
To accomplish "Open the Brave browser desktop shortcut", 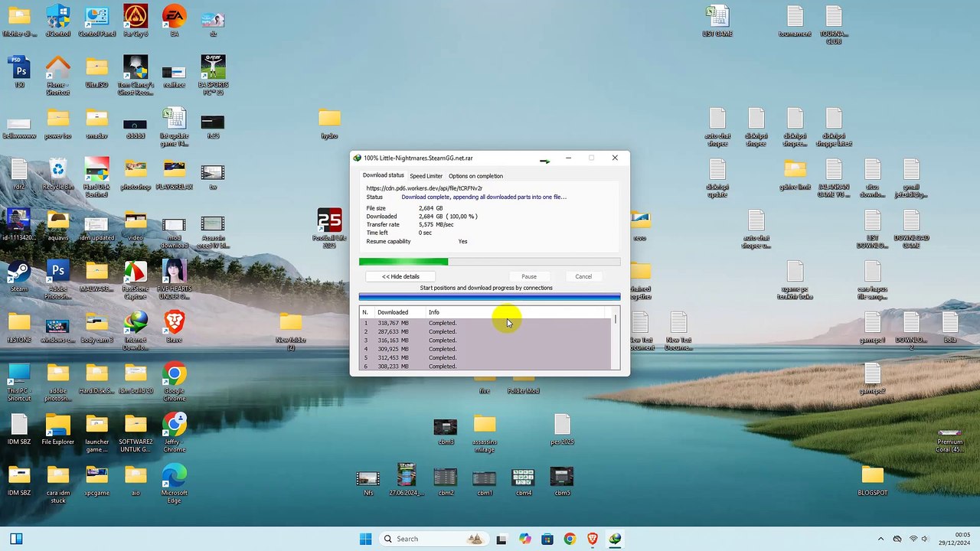I will pos(175,327).
